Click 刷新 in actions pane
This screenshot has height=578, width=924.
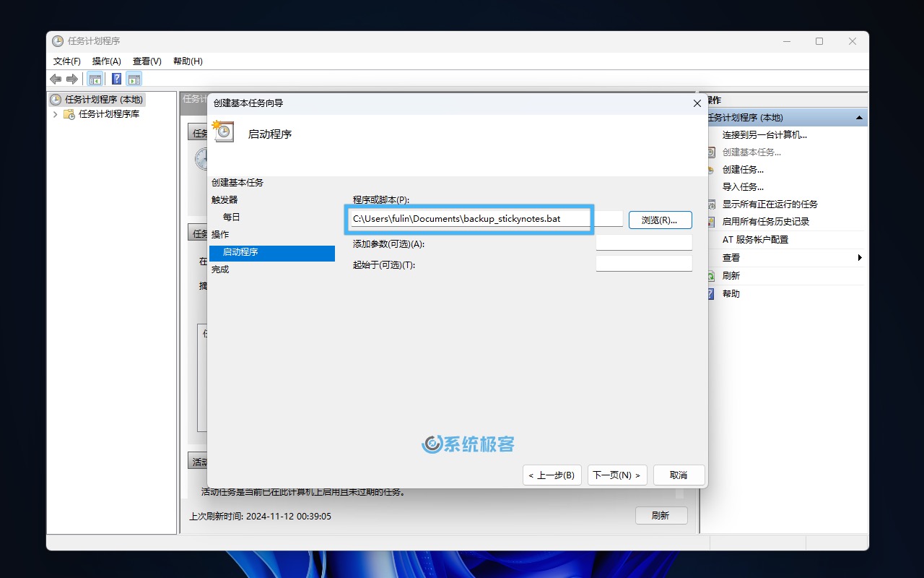(x=731, y=275)
